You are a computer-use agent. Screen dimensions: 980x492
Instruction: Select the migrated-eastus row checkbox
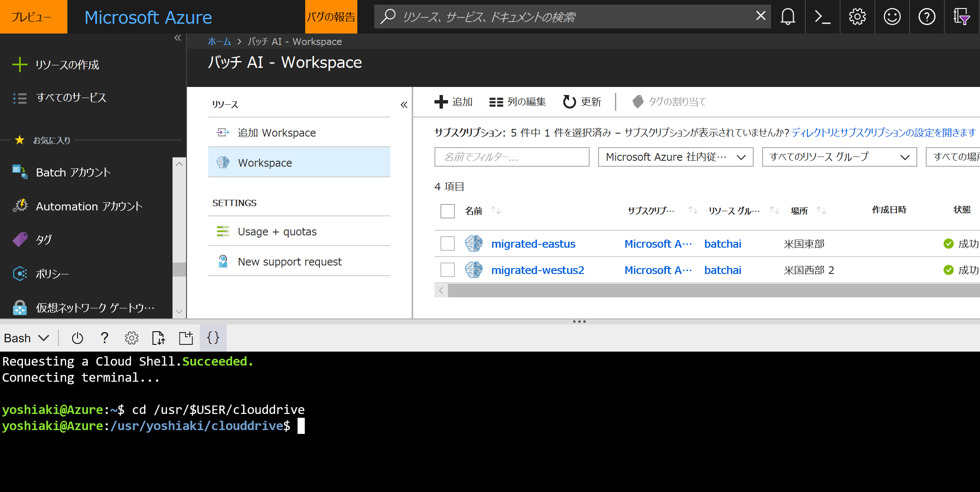click(x=447, y=243)
